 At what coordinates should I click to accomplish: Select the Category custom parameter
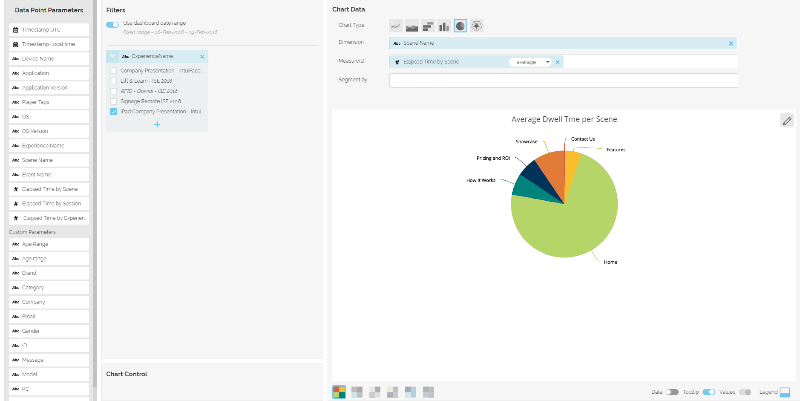click(x=49, y=287)
